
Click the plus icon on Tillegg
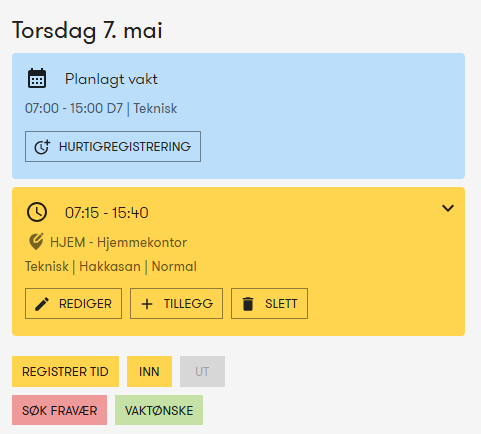pos(147,304)
